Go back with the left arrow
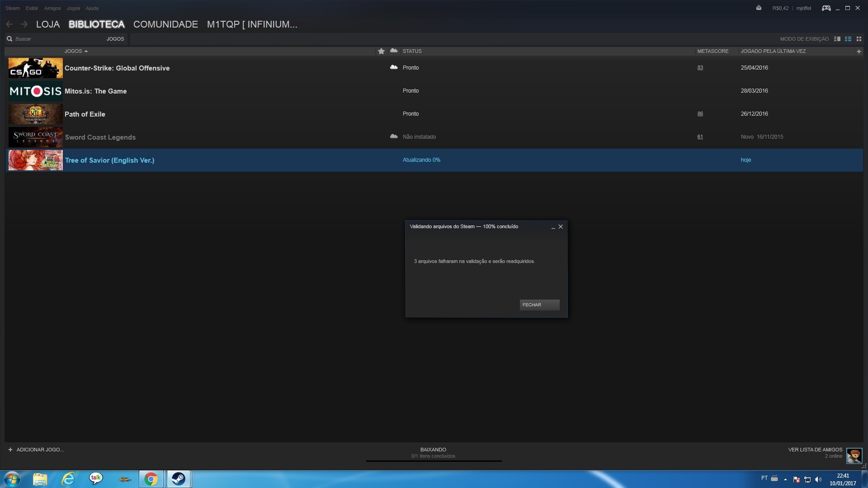This screenshot has height=488, width=868. point(9,24)
